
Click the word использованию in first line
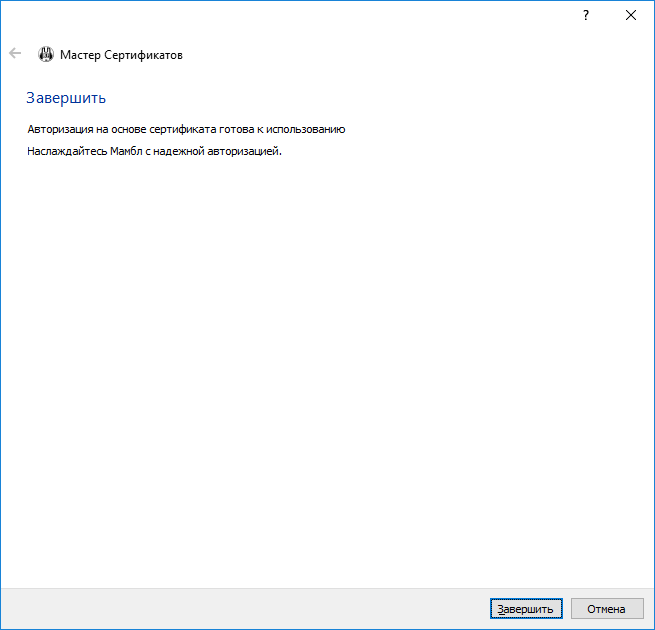click(309, 130)
